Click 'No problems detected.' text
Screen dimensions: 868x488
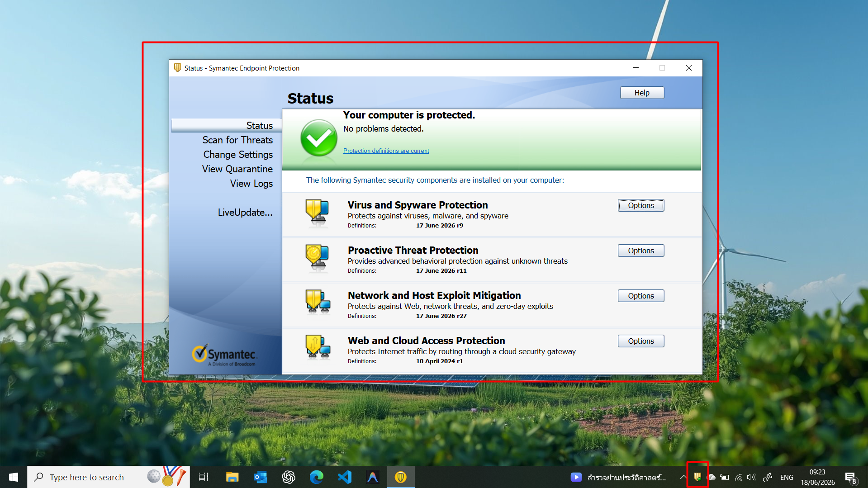383,129
